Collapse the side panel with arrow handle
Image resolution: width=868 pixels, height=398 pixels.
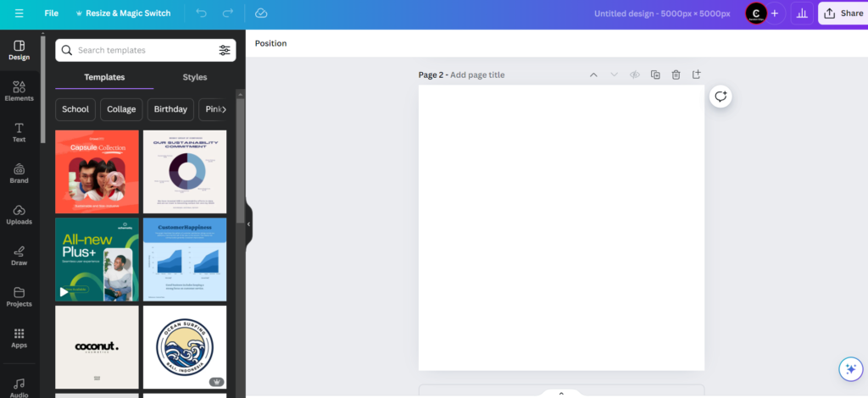tap(249, 224)
